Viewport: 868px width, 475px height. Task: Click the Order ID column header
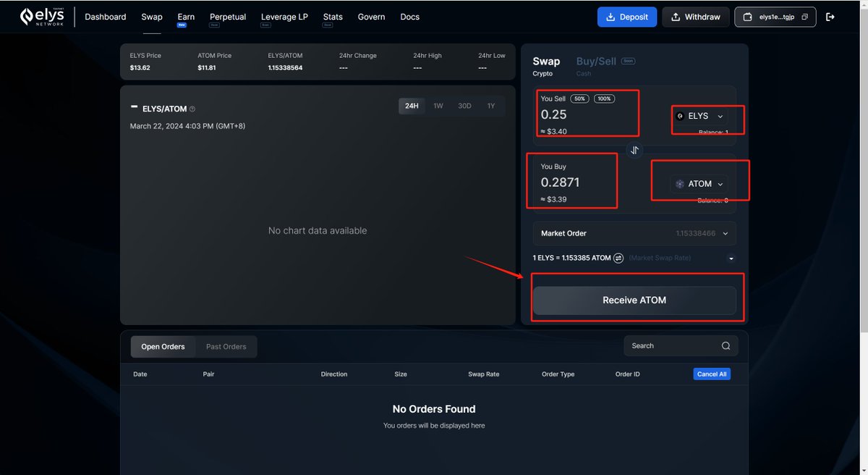[628, 374]
